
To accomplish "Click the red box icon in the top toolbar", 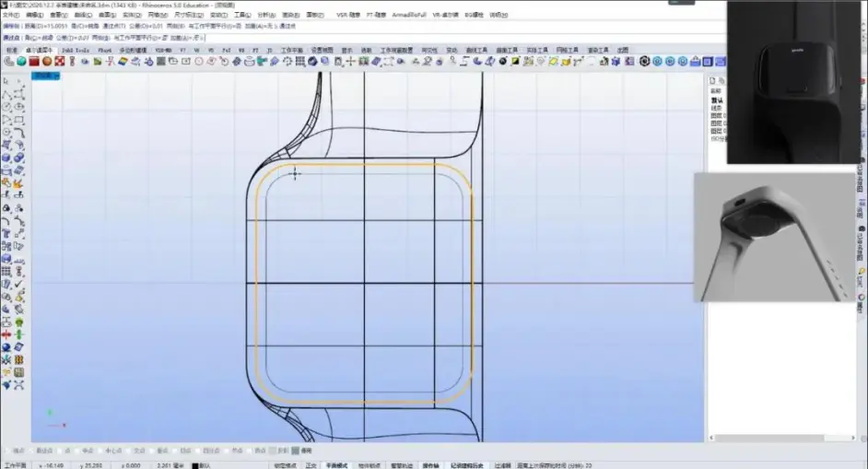I will click(34, 62).
